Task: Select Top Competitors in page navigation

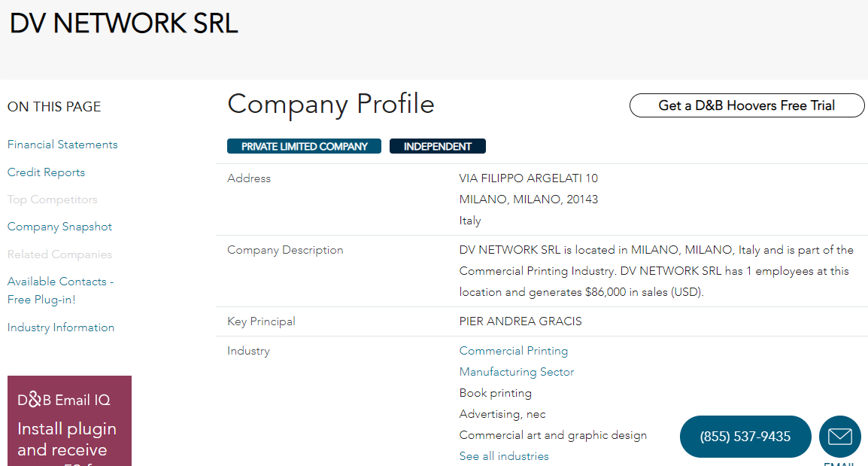Action: pos(52,199)
